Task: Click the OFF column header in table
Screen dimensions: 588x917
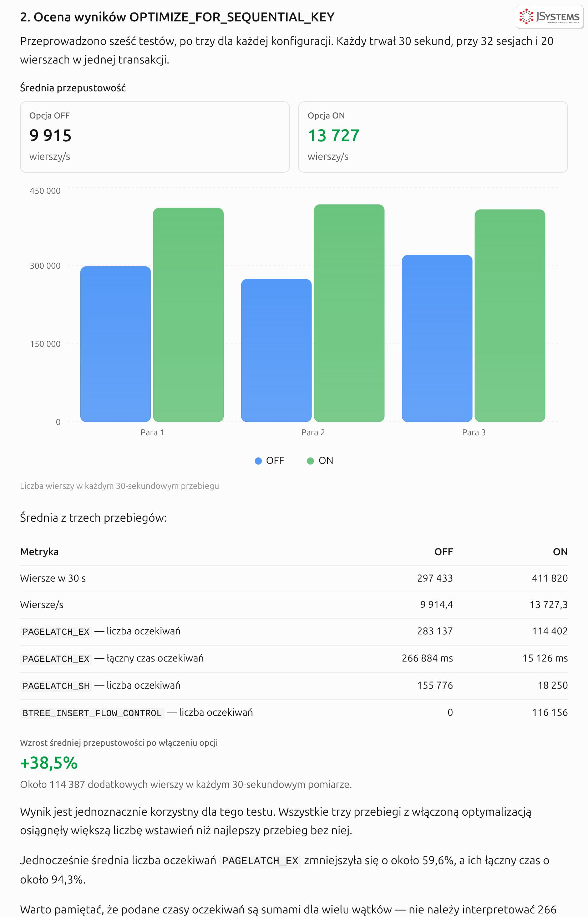Action: tap(443, 552)
